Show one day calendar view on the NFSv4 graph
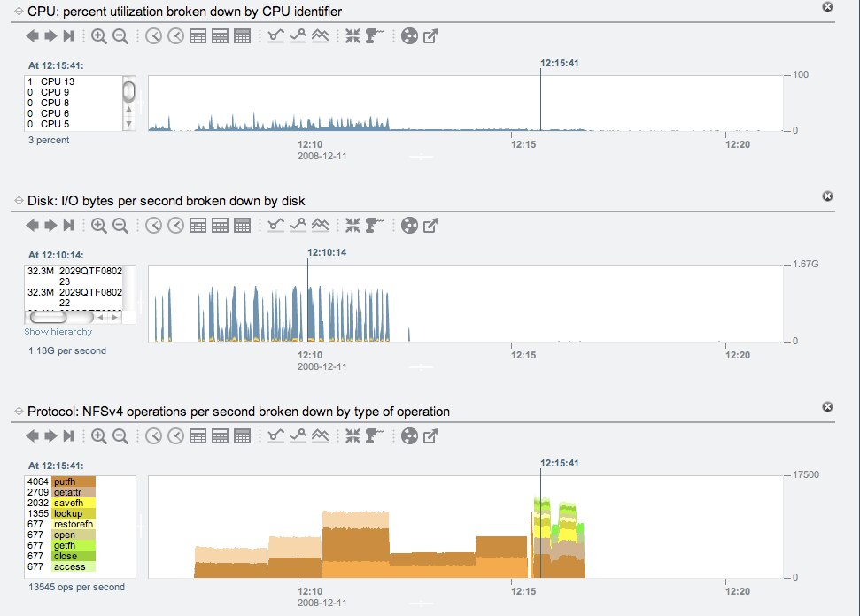Viewport: 860px width, 616px height. click(198, 435)
